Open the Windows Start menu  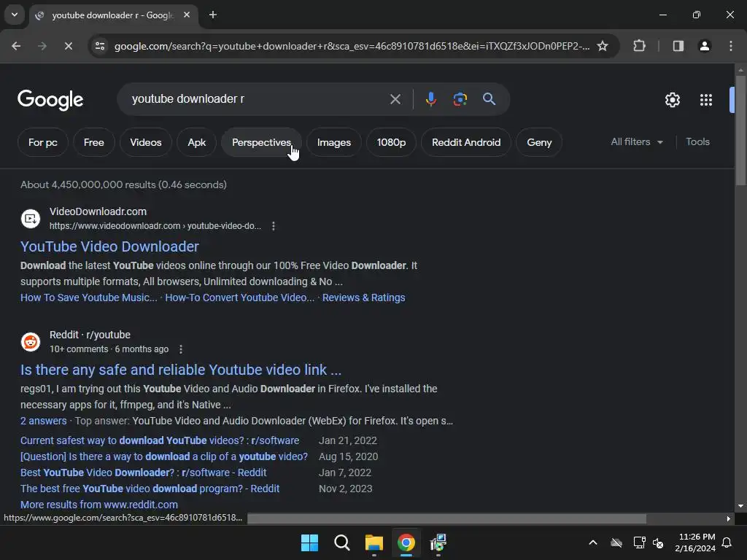coord(309,542)
